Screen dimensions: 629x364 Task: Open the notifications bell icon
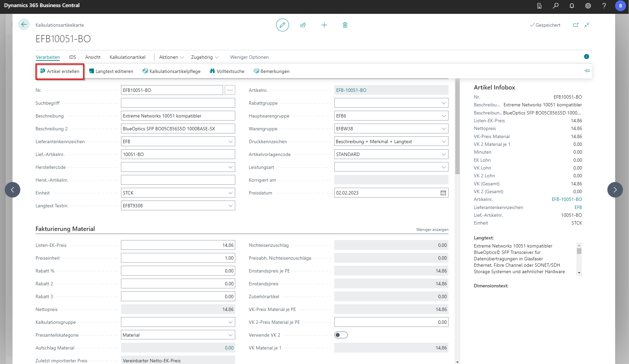[572, 6]
